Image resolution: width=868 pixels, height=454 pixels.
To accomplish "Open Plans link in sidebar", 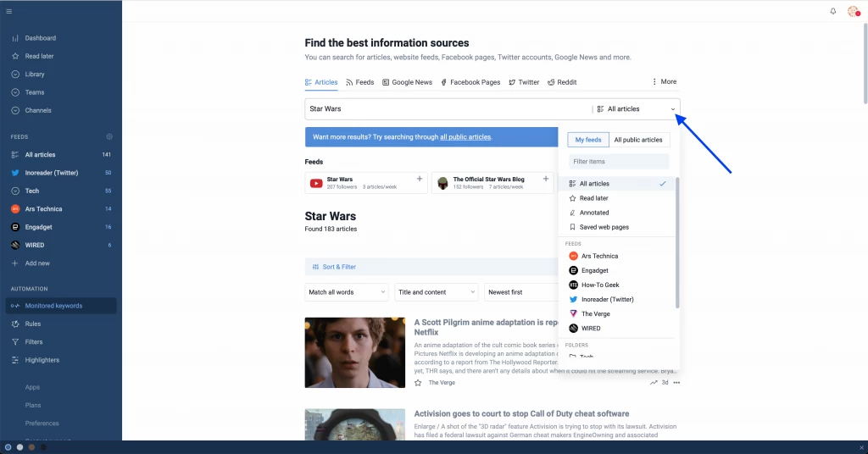I will 33,406.
